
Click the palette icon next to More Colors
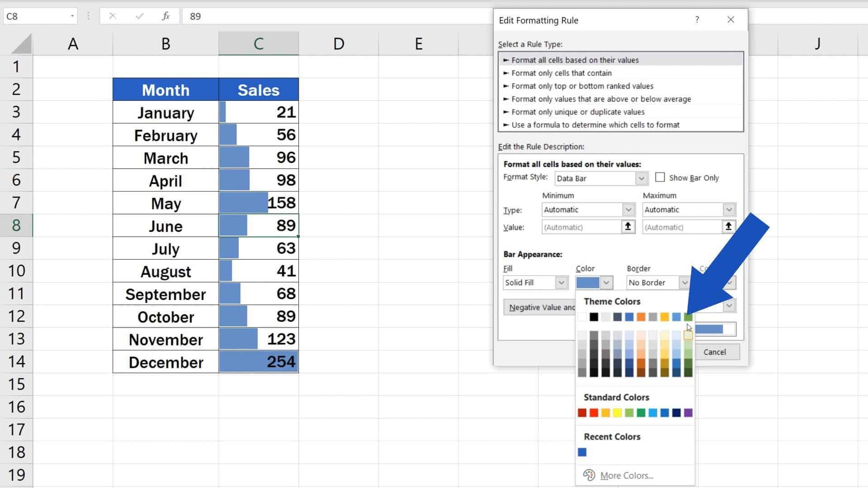point(588,475)
